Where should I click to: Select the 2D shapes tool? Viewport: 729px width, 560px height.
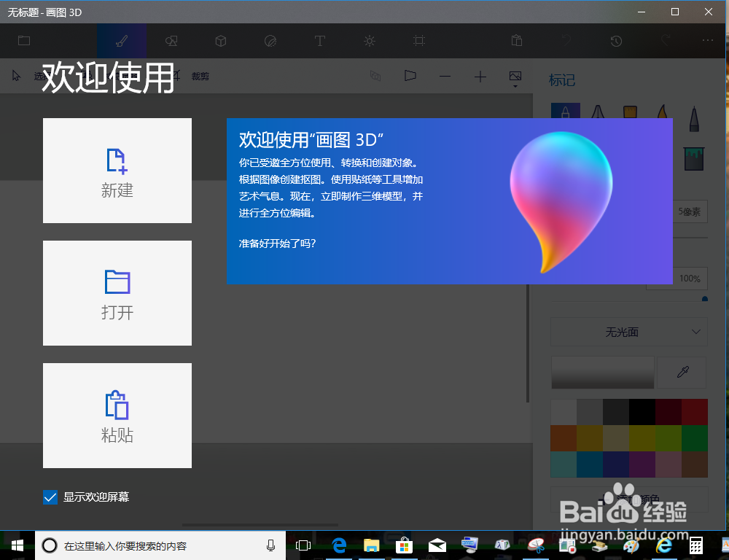171,41
